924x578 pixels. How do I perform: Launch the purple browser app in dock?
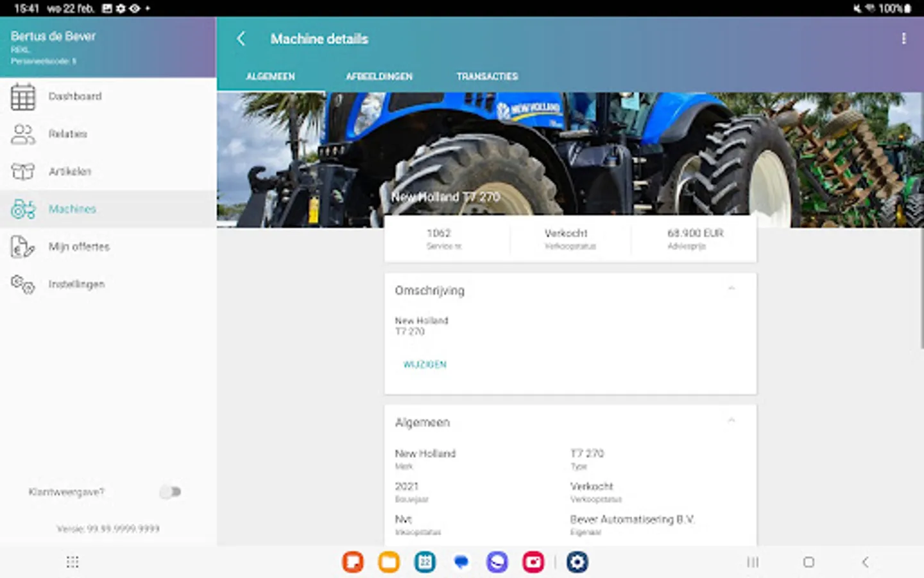pos(497,562)
